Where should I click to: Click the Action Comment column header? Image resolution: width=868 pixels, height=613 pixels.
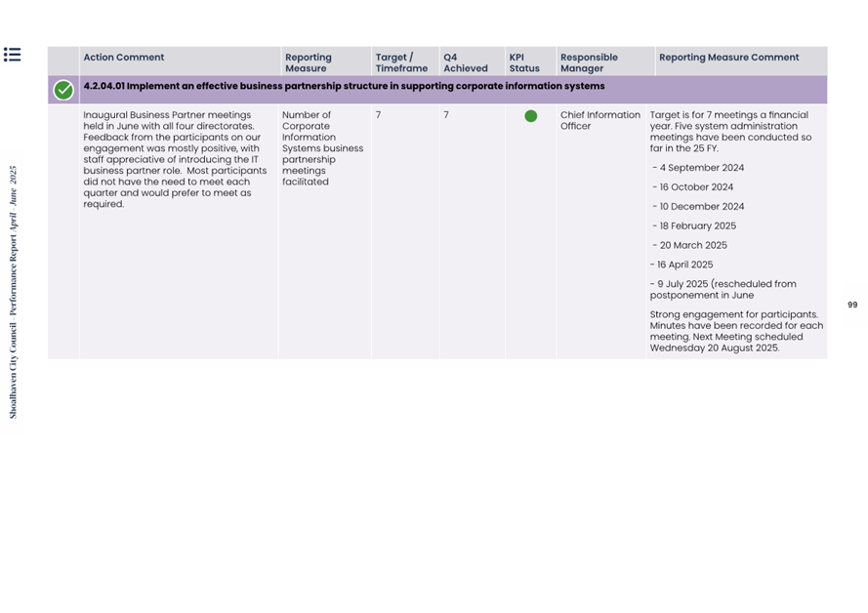(x=123, y=58)
